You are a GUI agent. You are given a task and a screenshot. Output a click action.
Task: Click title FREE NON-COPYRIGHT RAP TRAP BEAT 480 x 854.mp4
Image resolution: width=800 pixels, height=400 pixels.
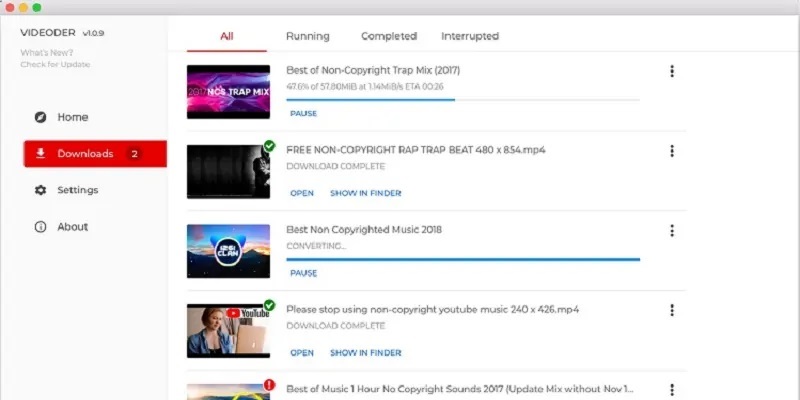[416, 150]
